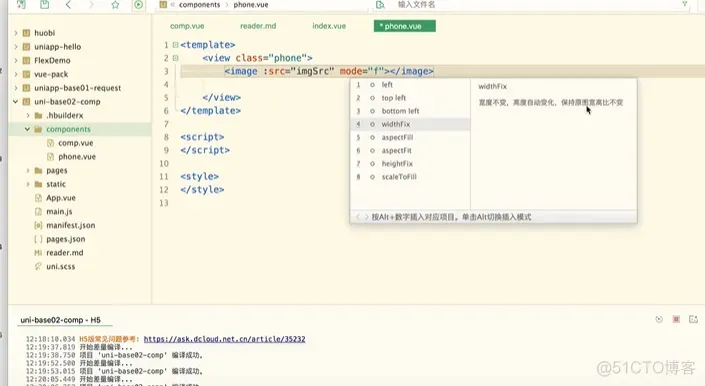Toggle the fold marker on line 2
The height and width of the screenshot is (386, 705).
tap(175, 58)
